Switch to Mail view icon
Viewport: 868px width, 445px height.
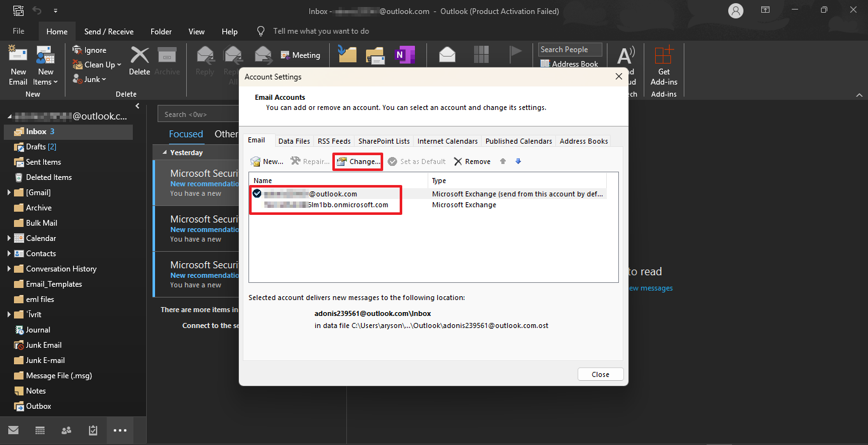tap(13, 430)
